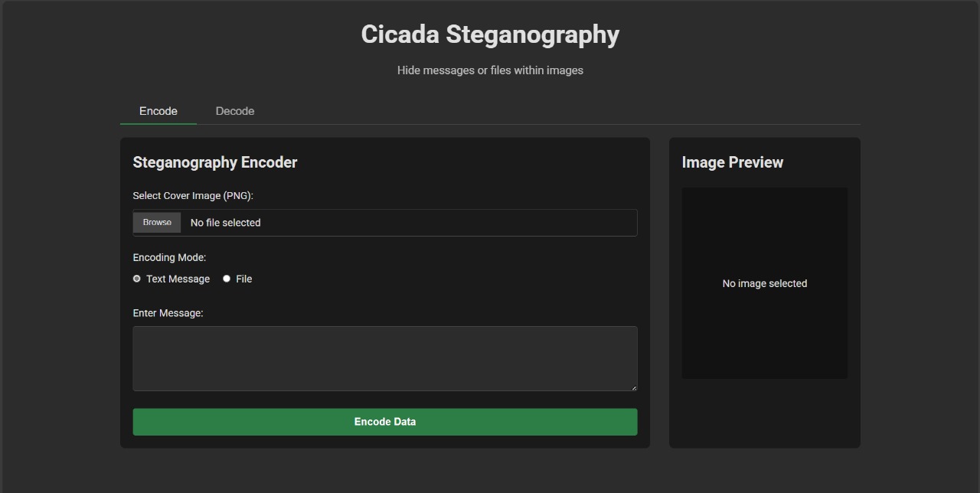980x493 pixels.
Task: Choose the File encoding mode radio button
Action: point(227,279)
